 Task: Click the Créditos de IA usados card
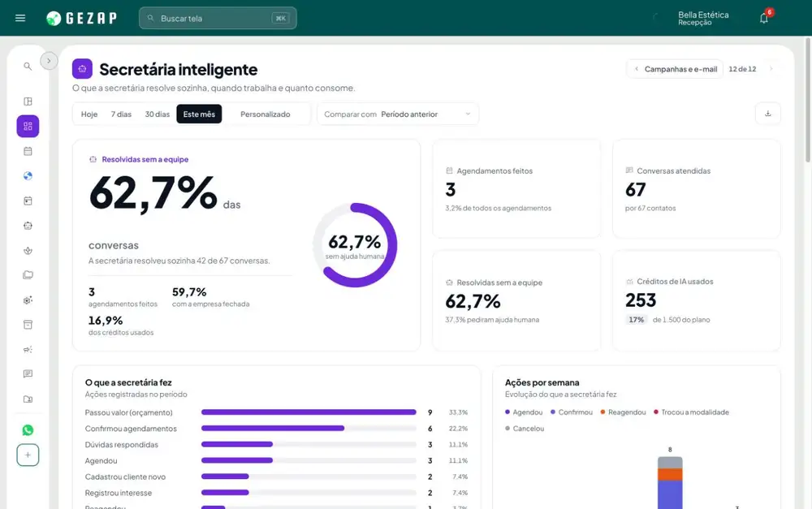click(696, 301)
